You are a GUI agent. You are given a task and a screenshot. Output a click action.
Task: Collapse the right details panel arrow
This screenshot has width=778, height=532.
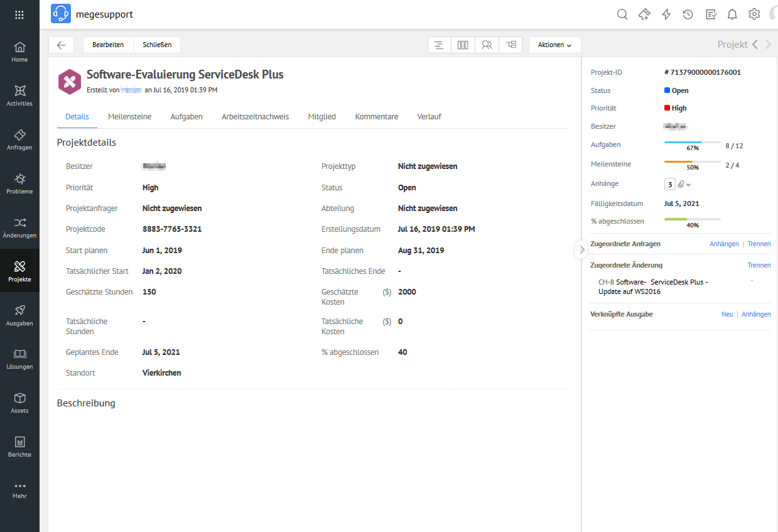pos(581,249)
